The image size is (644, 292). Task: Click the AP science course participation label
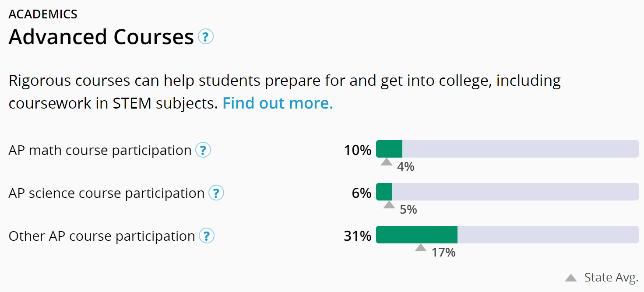(x=106, y=193)
